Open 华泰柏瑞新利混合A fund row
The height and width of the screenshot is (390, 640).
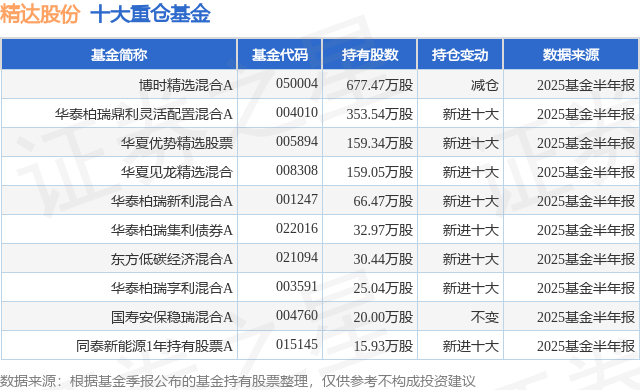[320, 201]
